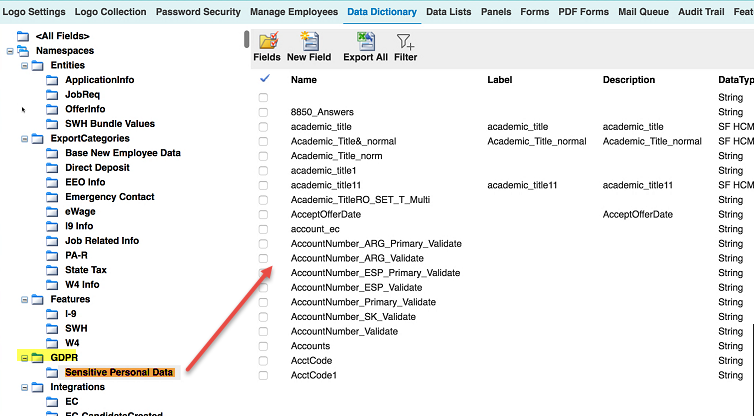Check the account_ec row checkbox

pos(263,229)
